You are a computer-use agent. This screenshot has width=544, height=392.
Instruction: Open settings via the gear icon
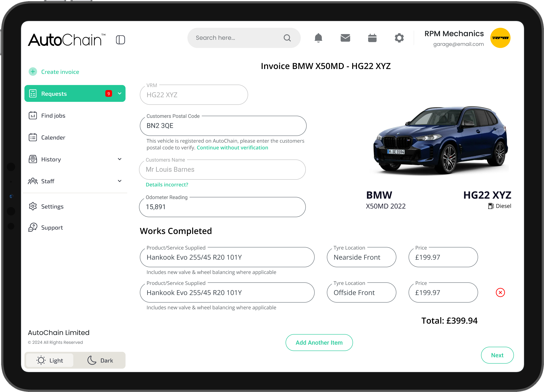pyautogui.click(x=399, y=38)
